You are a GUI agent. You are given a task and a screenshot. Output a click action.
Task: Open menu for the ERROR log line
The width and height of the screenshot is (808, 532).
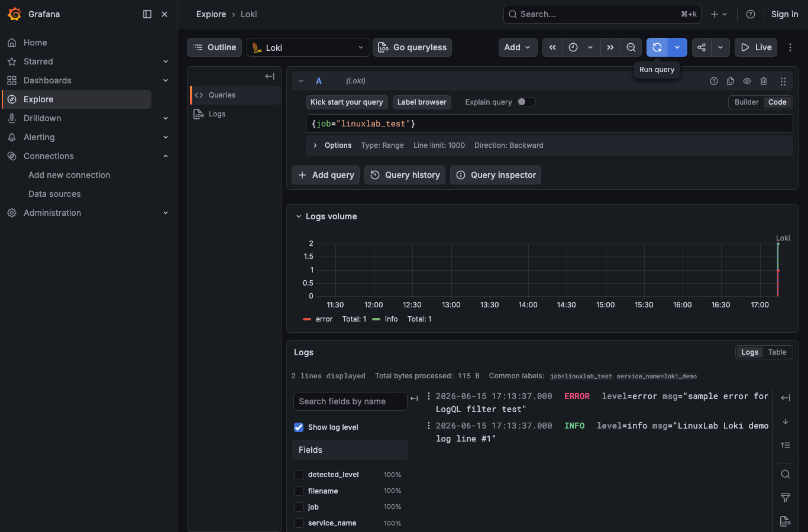pyautogui.click(x=429, y=396)
